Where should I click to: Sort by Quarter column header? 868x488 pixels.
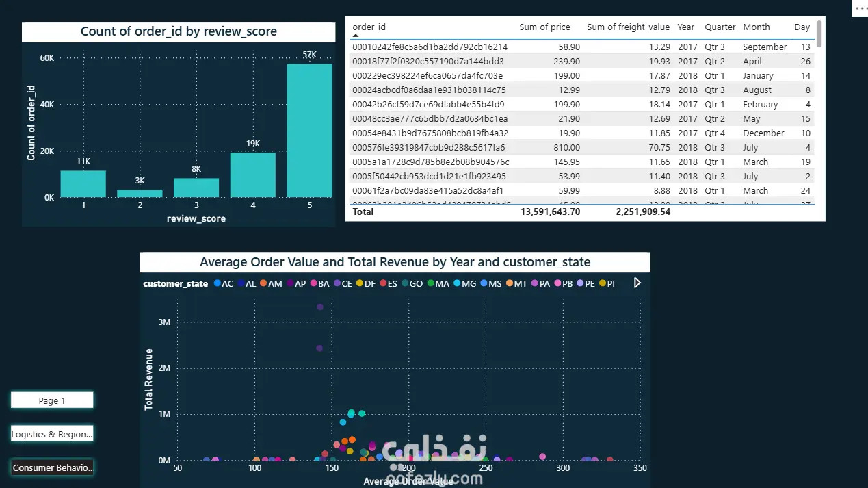(720, 27)
